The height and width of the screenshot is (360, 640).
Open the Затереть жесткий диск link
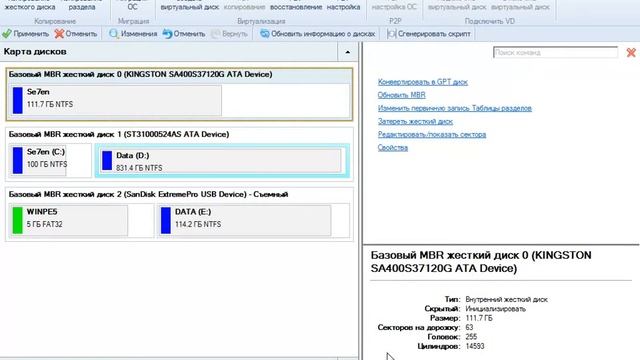[x=415, y=121]
